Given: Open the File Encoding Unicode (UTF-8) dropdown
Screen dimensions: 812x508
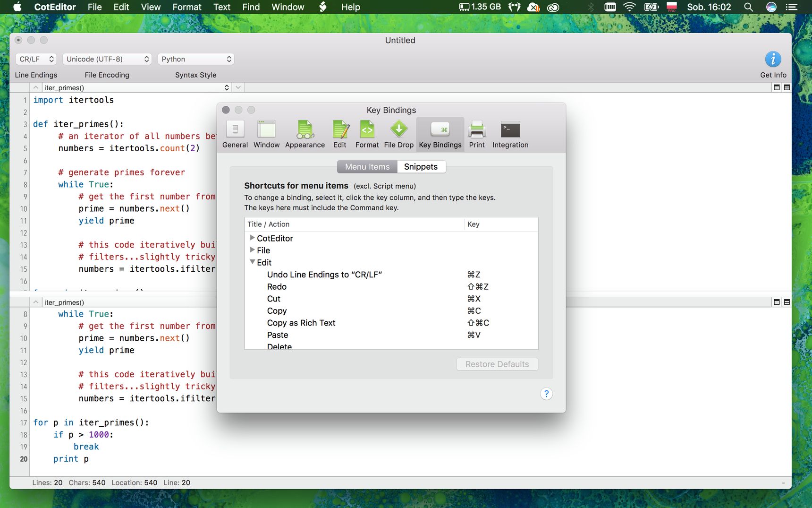Looking at the screenshot, I should coord(107,59).
